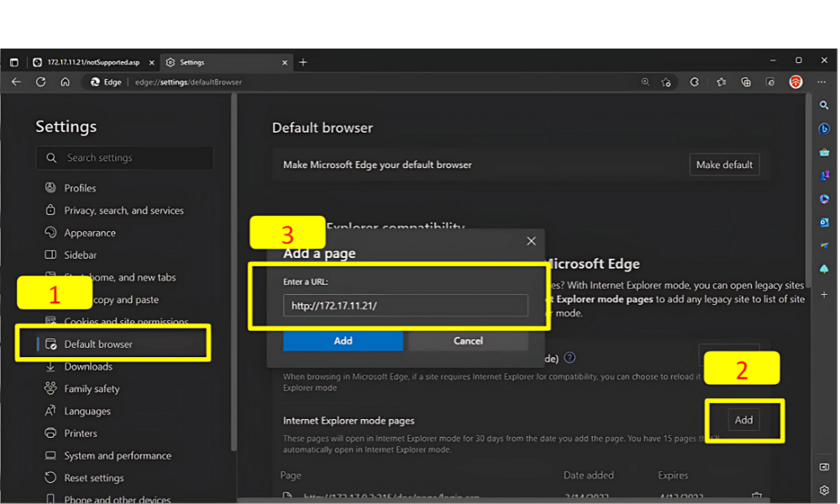Click the Date added column header
840x504 pixels.
pos(589,475)
